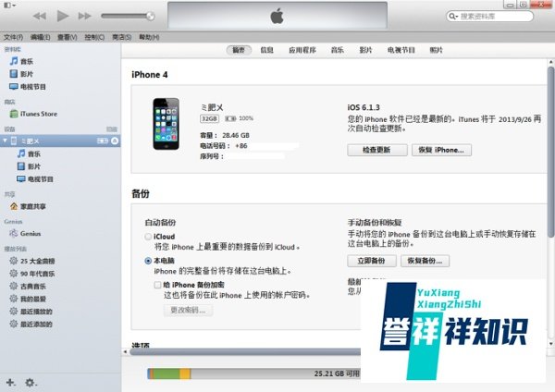555x392 pixels.
Task: Switch to the 信息 tab
Action: (267, 50)
